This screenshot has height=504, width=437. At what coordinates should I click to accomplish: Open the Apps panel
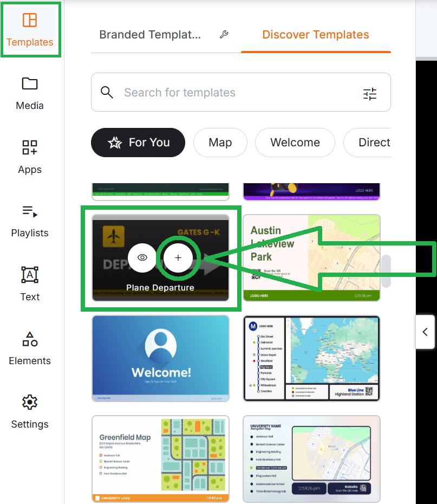(x=30, y=157)
